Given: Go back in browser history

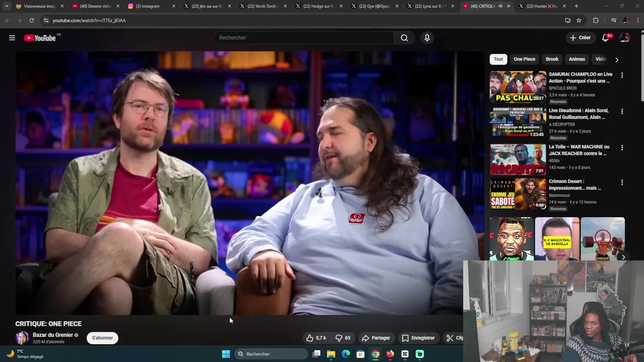Looking at the screenshot, I should (7, 20).
